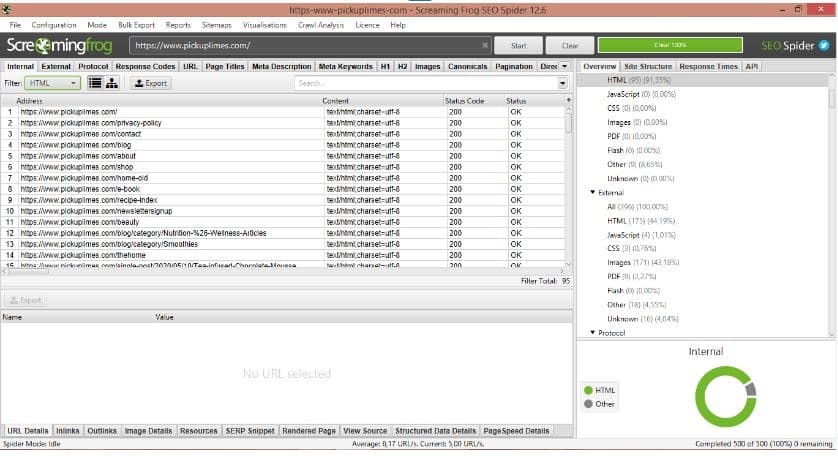This screenshot has height=456, width=838.
Task: Open the File menu
Action: 15,25
